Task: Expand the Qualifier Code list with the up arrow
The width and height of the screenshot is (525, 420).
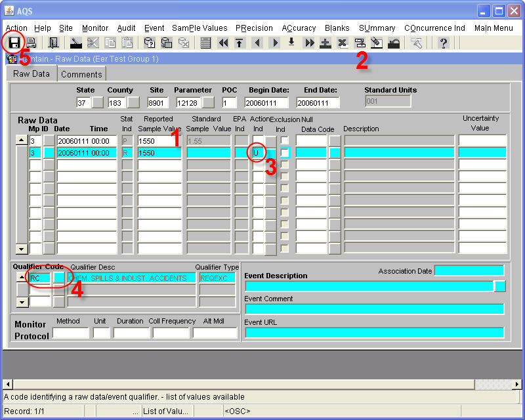Action: [22, 276]
